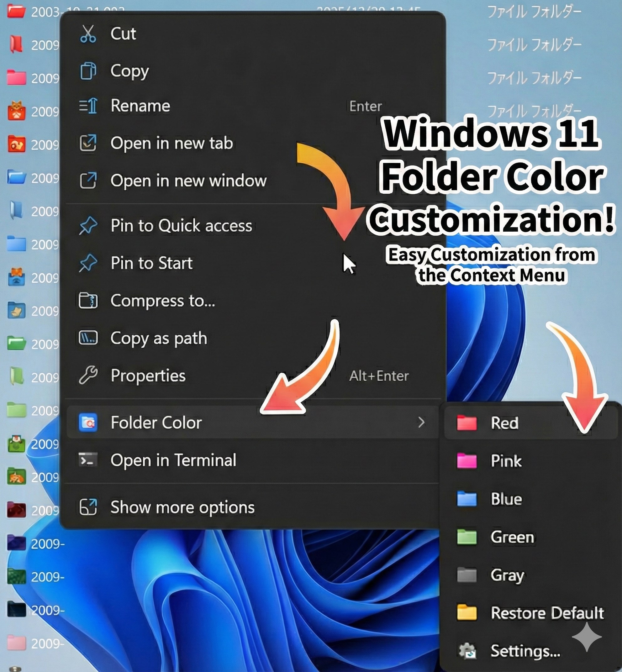Pick the Blue folder color
The width and height of the screenshot is (622, 672).
pyautogui.click(x=531, y=499)
